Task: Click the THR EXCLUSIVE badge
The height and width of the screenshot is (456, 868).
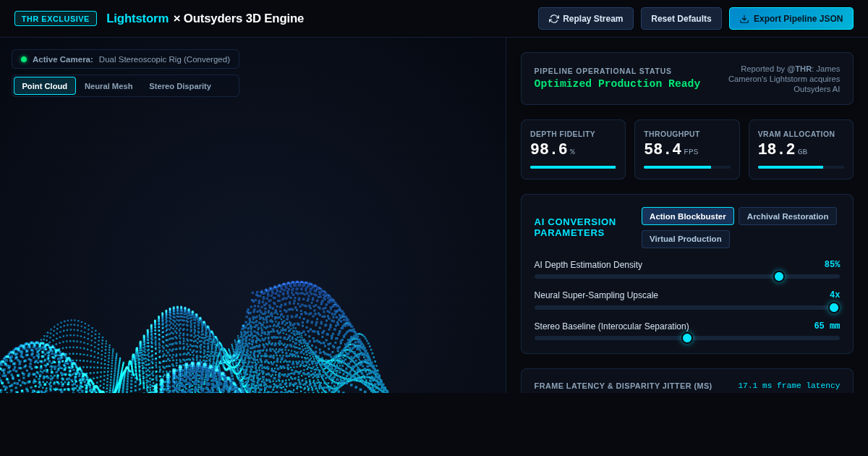Action: pyautogui.click(x=56, y=19)
